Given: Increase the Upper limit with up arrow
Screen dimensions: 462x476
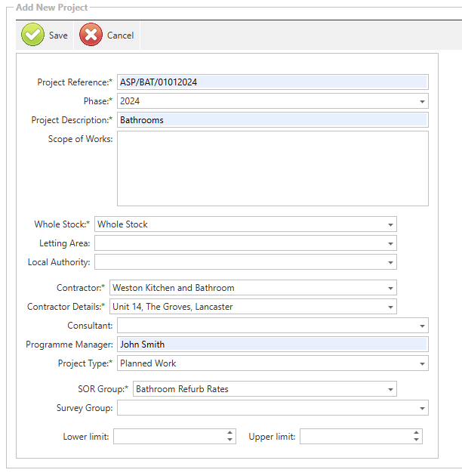Looking at the screenshot, I should [416, 433].
